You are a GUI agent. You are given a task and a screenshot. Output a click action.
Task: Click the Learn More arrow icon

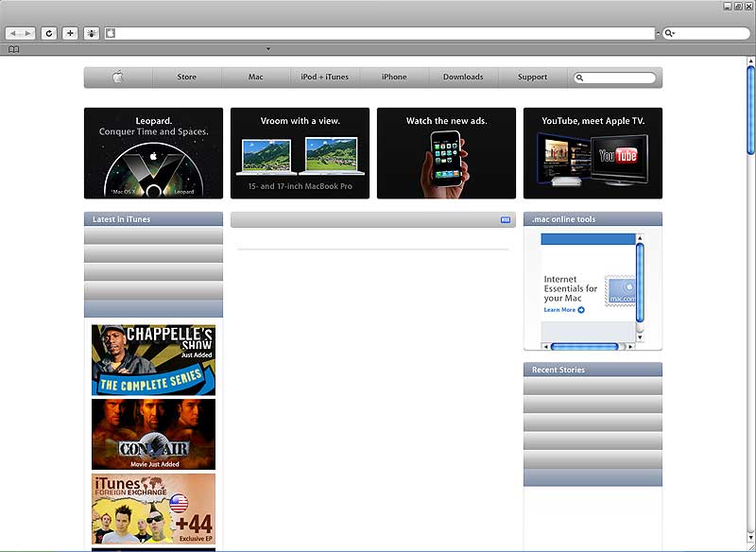click(581, 310)
